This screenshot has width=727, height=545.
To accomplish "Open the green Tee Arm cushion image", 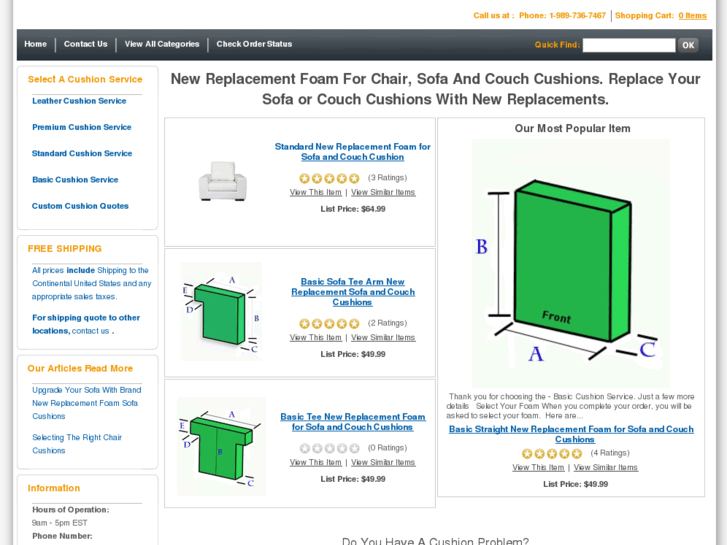I will (222, 312).
